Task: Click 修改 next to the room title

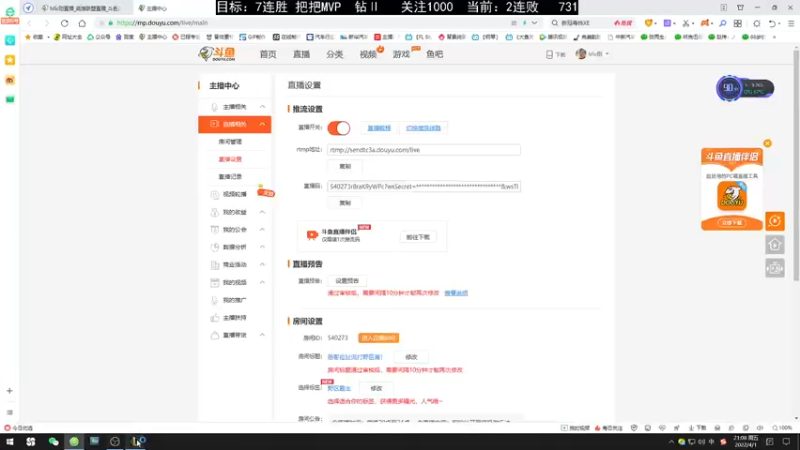Action: pos(411,357)
